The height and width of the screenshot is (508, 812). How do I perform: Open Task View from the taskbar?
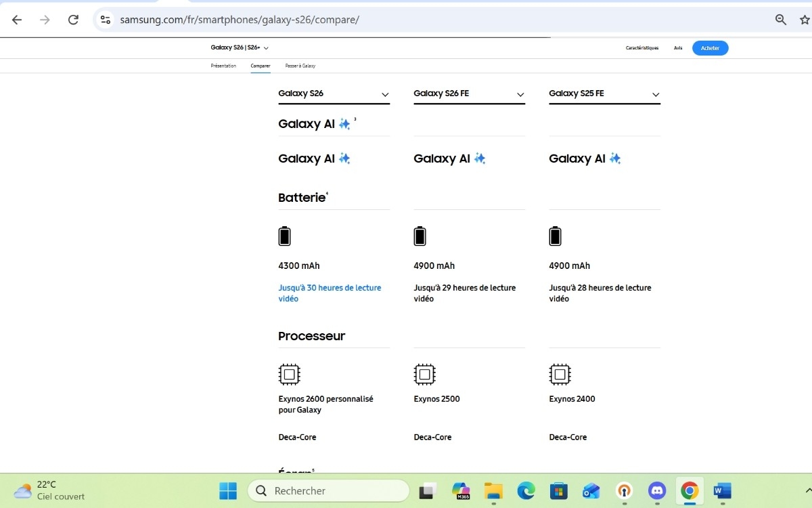[x=428, y=490]
